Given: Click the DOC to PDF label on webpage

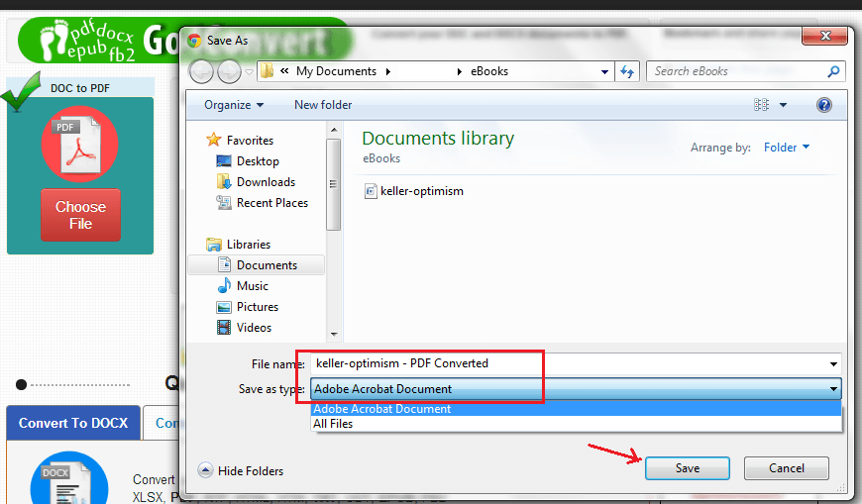Looking at the screenshot, I should 79,88.
